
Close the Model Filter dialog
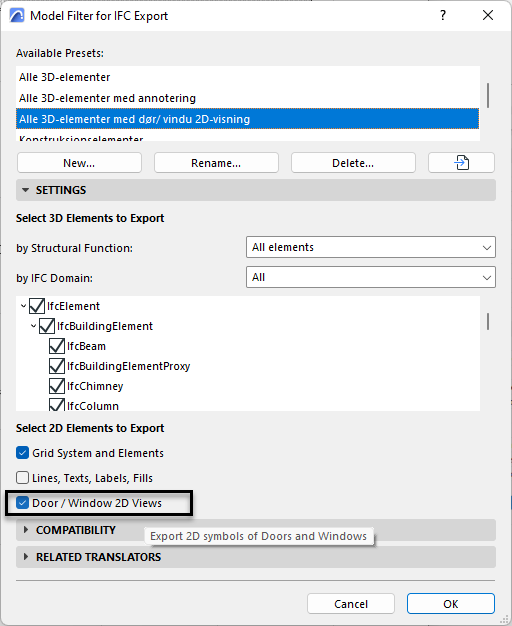(488, 16)
